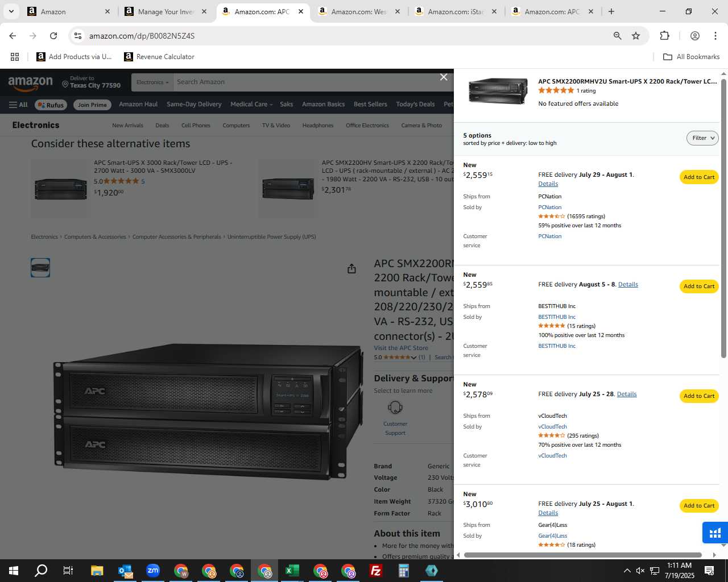Click Customer Support headset icon

pos(395,408)
